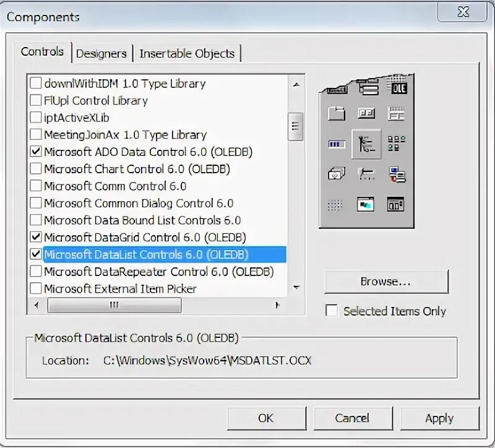Image resolution: width=495 pixels, height=448 pixels.
Task: Select the 'FlUpl Control Library' row text
Action: tap(96, 101)
